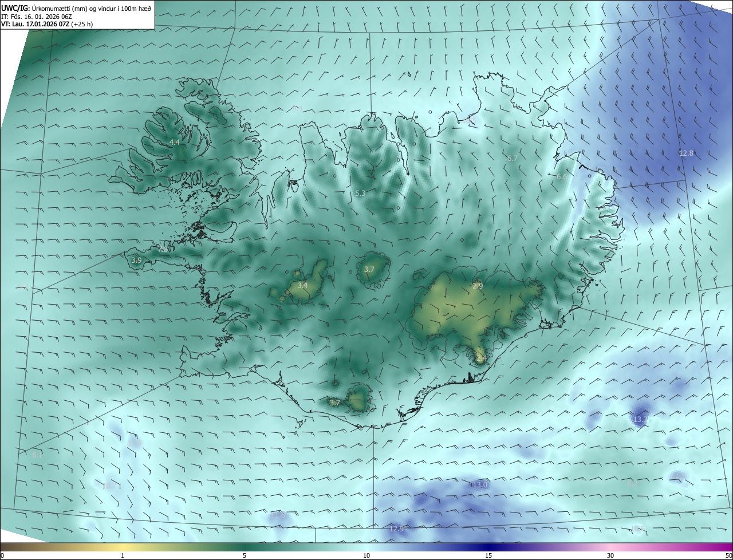Click the 4.4 value over the Westfjords

click(x=175, y=142)
